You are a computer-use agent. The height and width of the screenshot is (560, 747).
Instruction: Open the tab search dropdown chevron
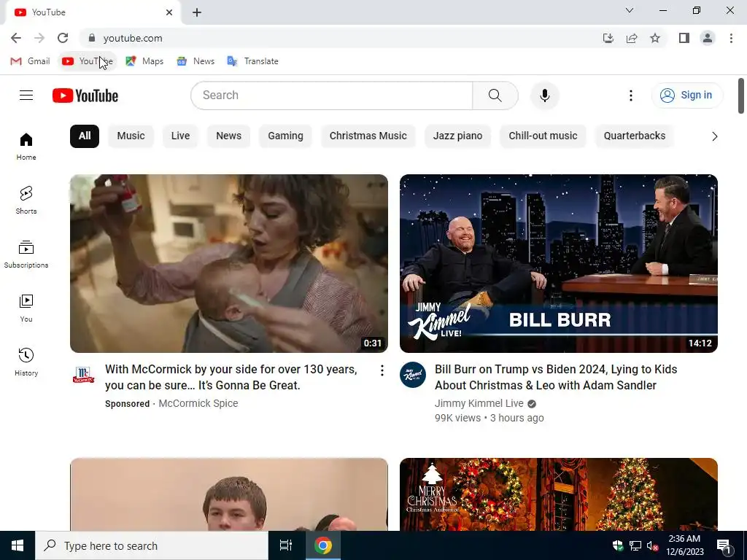pyautogui.click(x=630, y=10)
